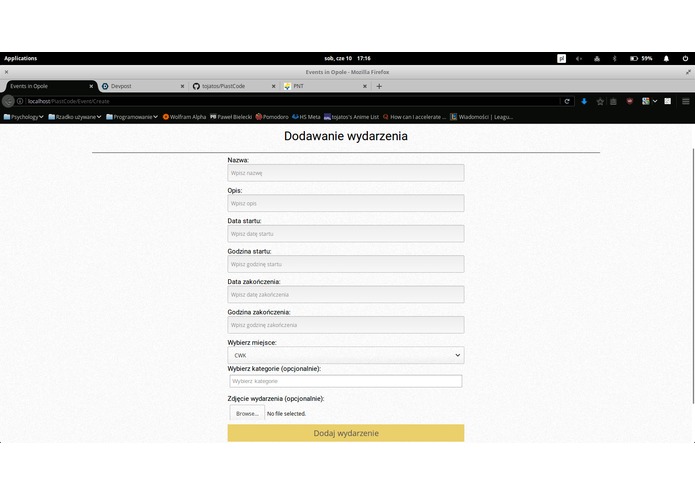
Task: Close the PNT tab
Action: click(x=365, y=86)
